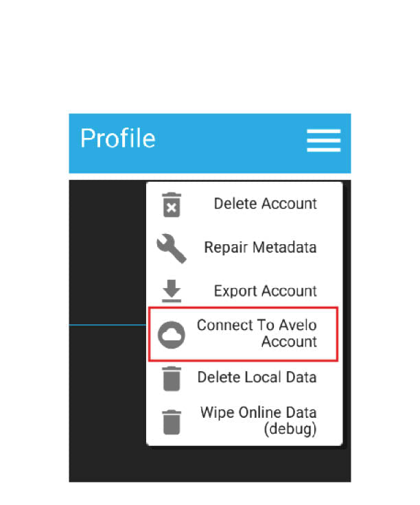Choose Repair Metadata from the menu

pyautogui.click(x=244, y=248)
